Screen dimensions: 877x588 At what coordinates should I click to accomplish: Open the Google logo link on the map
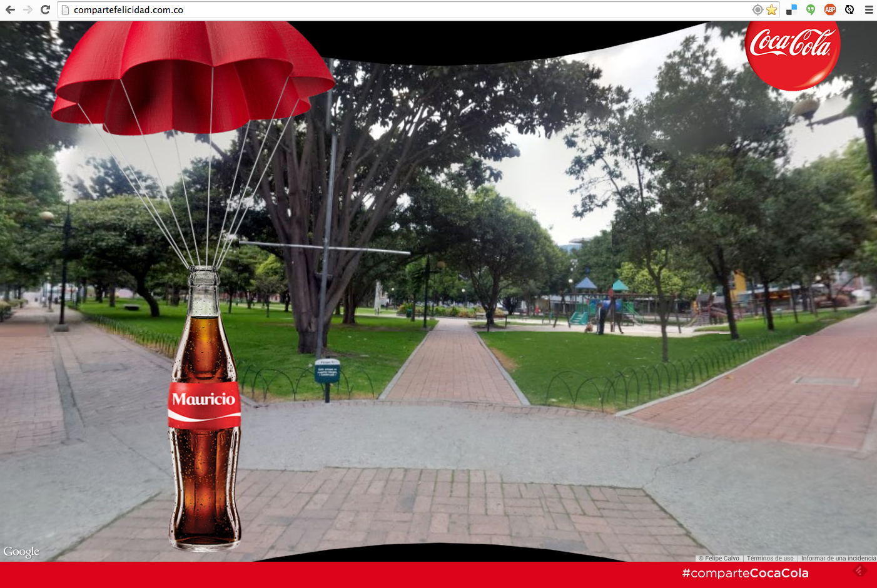[21, 551]
